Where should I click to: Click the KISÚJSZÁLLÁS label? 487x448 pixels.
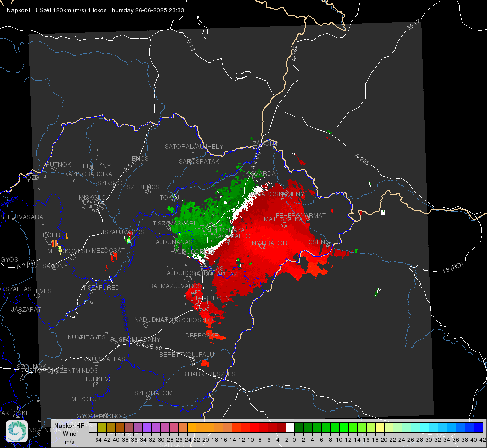(x=104, y=359)
